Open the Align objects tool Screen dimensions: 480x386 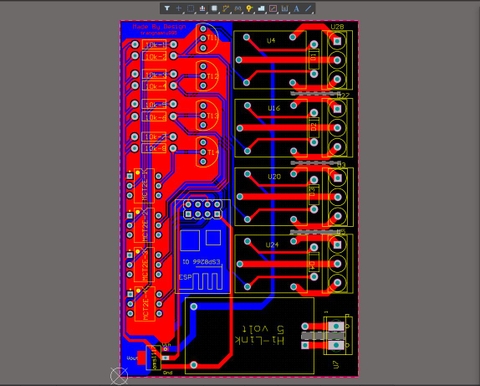point(202,9)
